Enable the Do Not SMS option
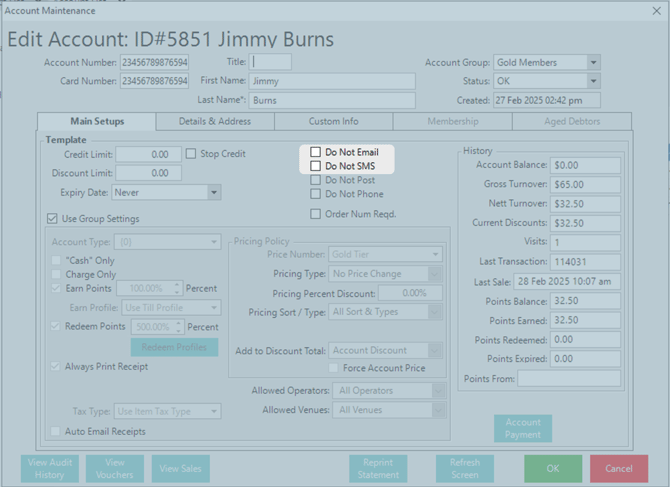The width and height of the screenshot is (670, 487). [x=316, y=166]
